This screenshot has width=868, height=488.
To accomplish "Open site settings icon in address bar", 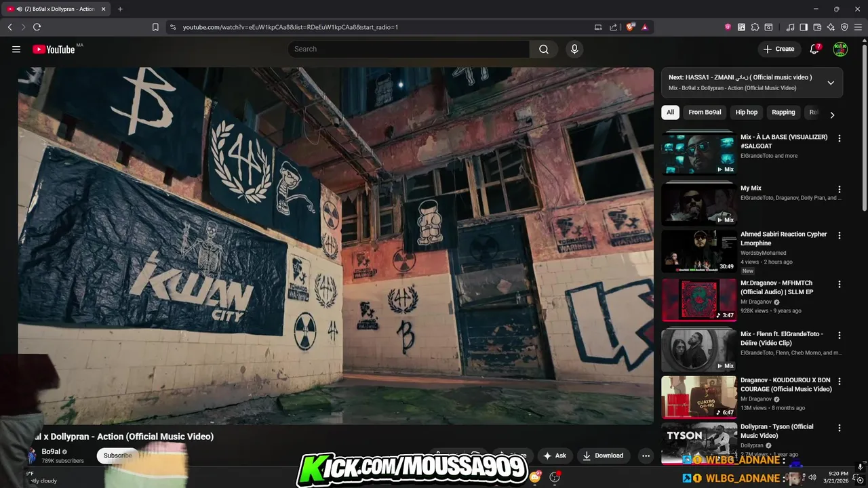I will tap(173, 27).
